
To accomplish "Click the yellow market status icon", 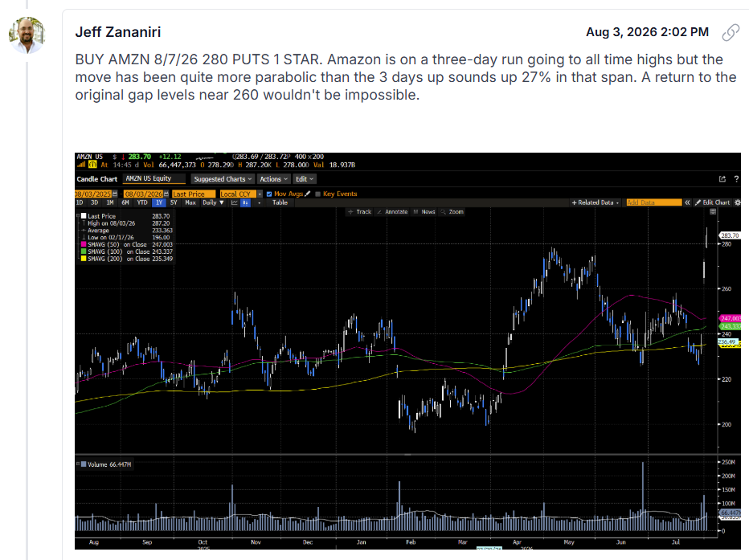I will (92, 164).
